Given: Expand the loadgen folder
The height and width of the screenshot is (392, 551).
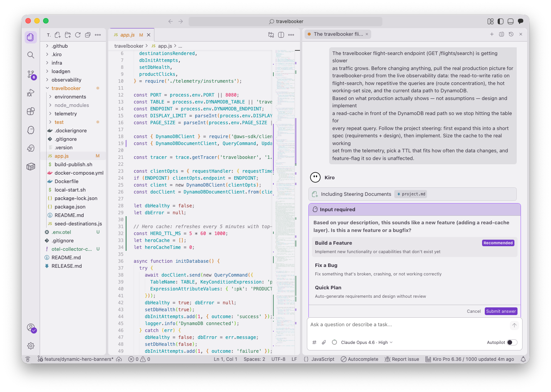Looking at the screenshot, I should pos(73,71).
